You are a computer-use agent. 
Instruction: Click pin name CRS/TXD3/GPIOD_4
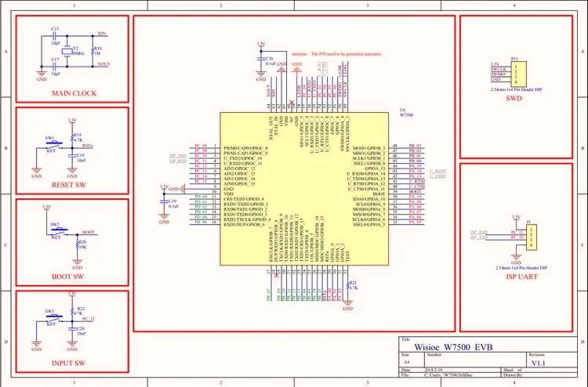244,199
